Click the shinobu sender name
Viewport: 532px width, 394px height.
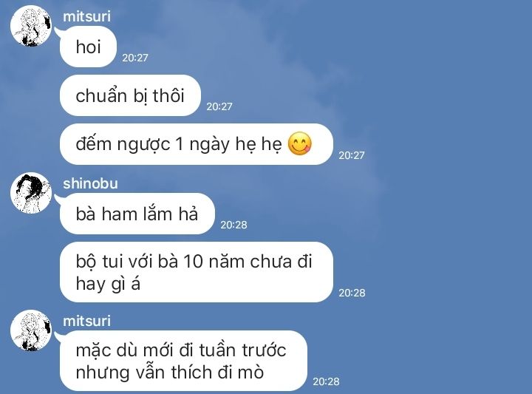tap(90, 183)
